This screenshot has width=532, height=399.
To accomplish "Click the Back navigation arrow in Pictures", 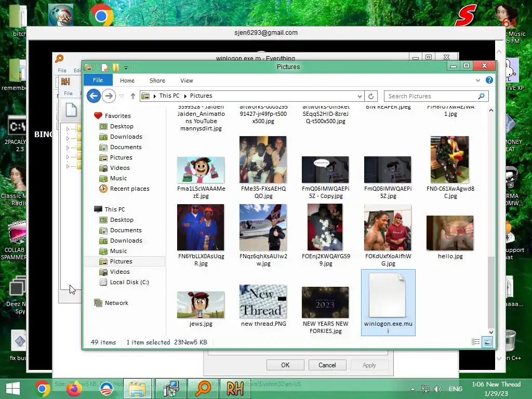I will click(x=94, y=96).
